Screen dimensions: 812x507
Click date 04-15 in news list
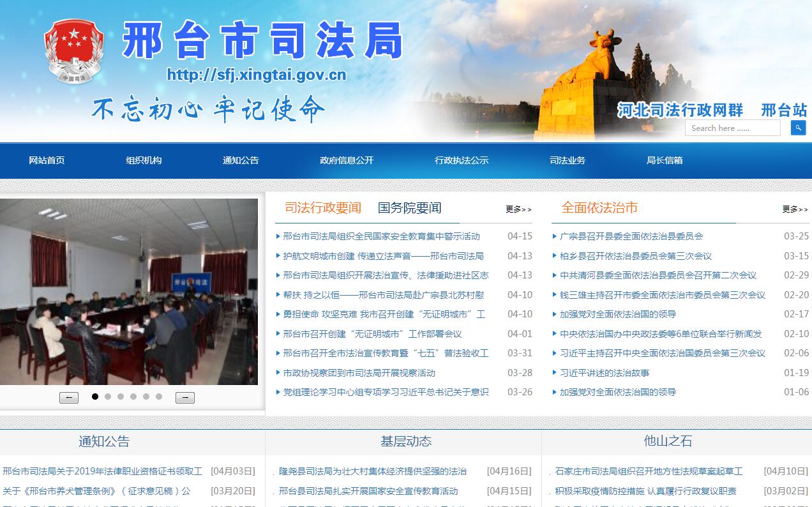pos(520,236)
